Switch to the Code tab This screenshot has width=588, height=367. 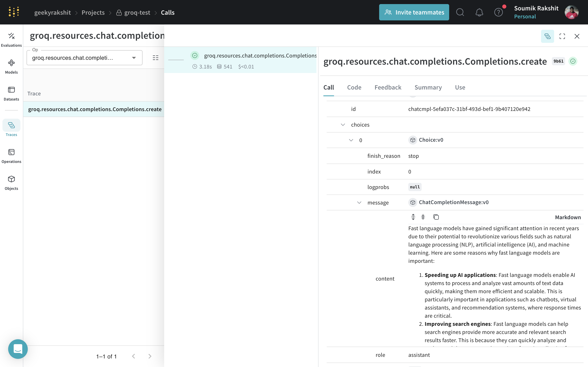pyautogui.click(x=354, y=87)
